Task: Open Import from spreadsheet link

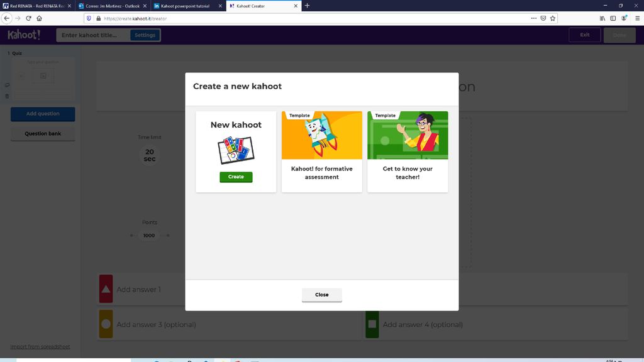Action: click(x=40, y=347)
